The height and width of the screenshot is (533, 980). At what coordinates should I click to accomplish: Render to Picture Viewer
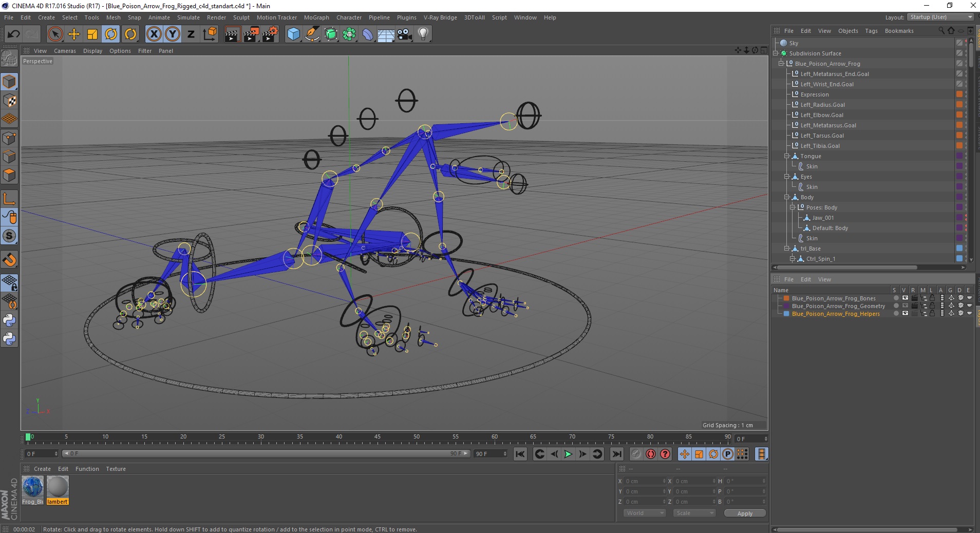[251, 34]
